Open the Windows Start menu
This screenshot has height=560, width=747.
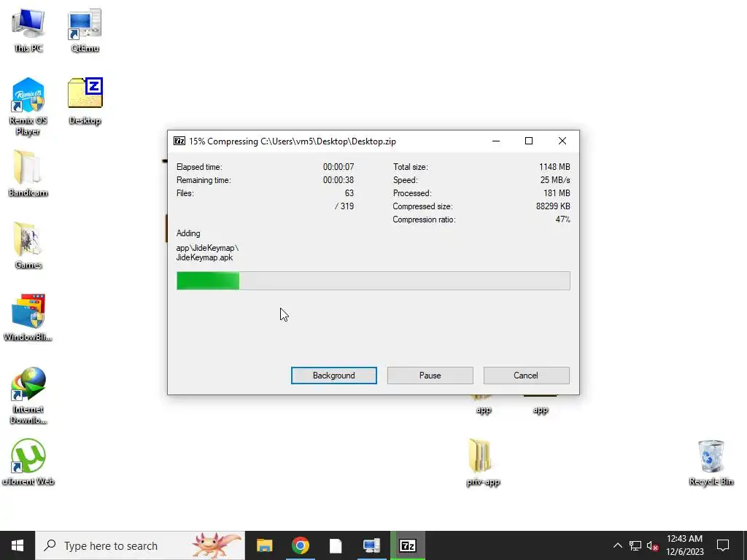pos(18,545)
